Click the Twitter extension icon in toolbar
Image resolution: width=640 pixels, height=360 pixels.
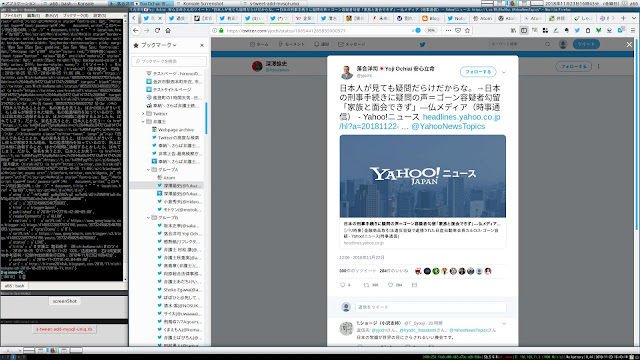(x=577, y=31)
